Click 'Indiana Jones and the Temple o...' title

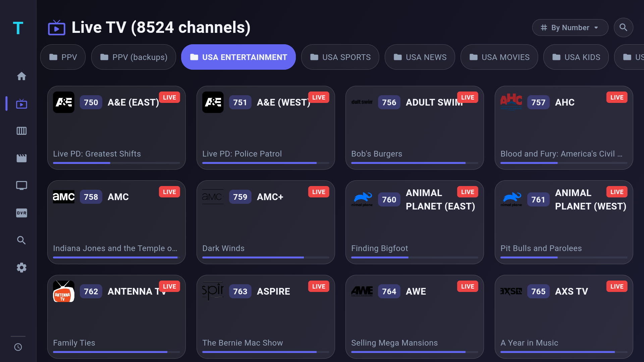tap(115, 248)
